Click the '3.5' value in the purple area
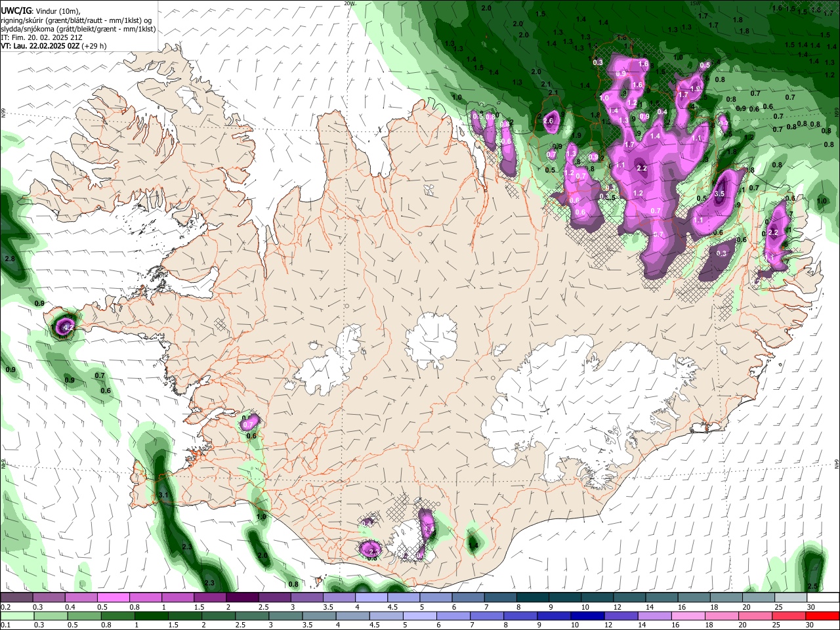The width and height of the screenshot is (840, 630). pyautogui.click(x=719, y=194)
